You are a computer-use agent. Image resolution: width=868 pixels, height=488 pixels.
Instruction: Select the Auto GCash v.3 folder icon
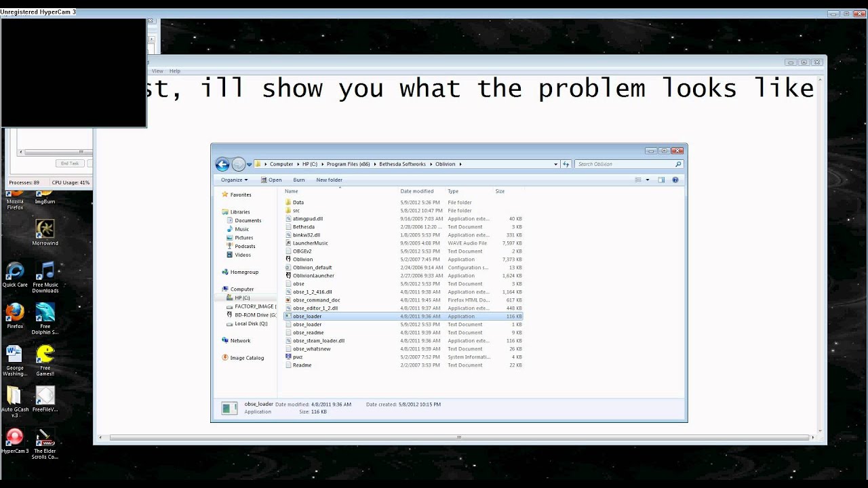14,402
